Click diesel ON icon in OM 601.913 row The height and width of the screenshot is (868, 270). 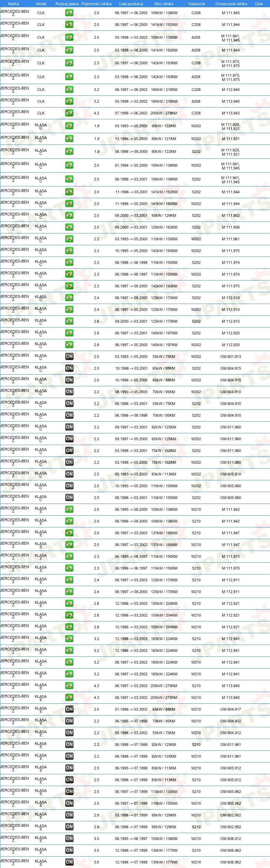(69, 357)
